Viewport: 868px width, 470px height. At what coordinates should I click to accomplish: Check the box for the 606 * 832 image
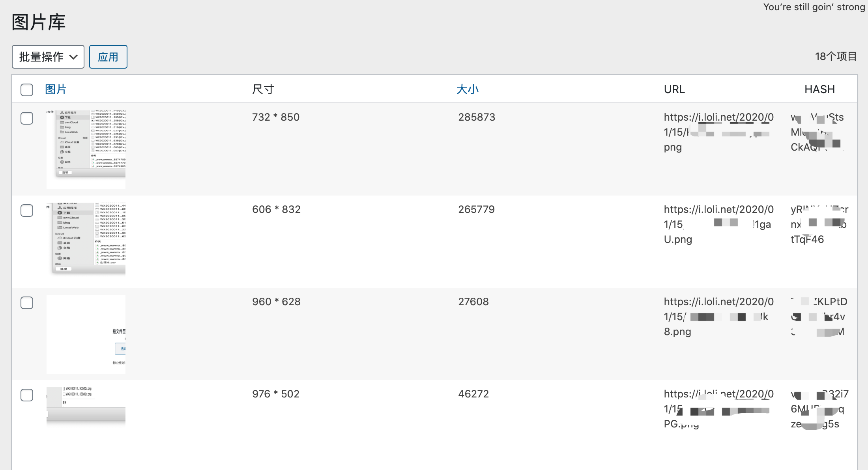(x=27, y=210)
